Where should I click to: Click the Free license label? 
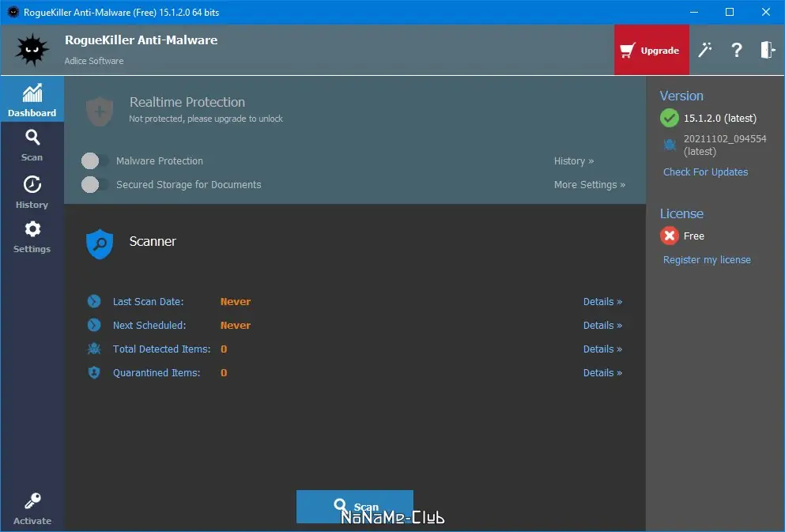[694, 236]
